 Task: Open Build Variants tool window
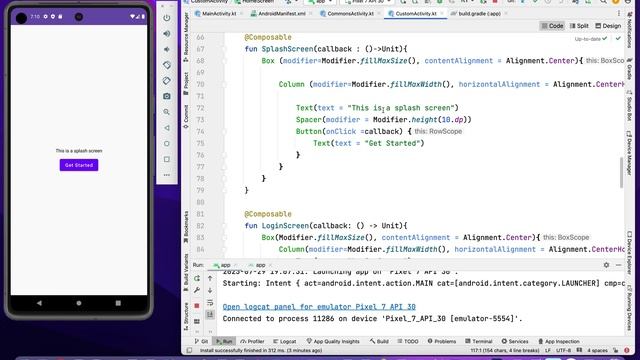tap(186, 272)
